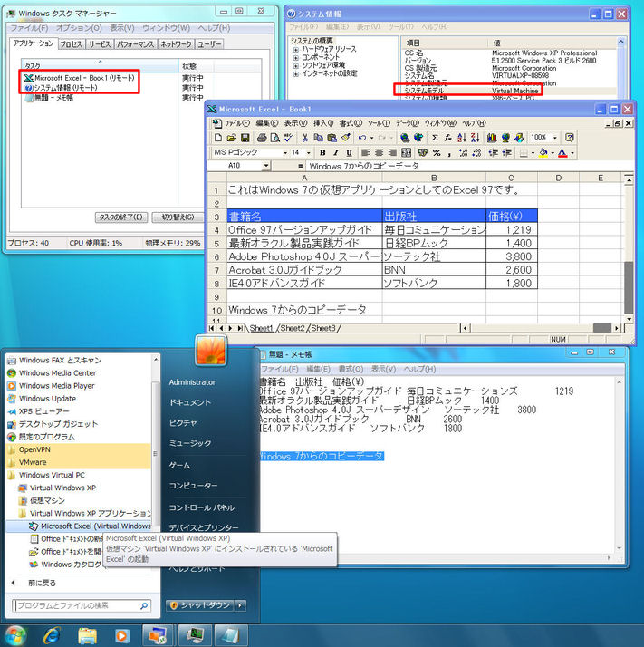Expand ソフトウェア環境 node in System Information

tap(296, 66)
